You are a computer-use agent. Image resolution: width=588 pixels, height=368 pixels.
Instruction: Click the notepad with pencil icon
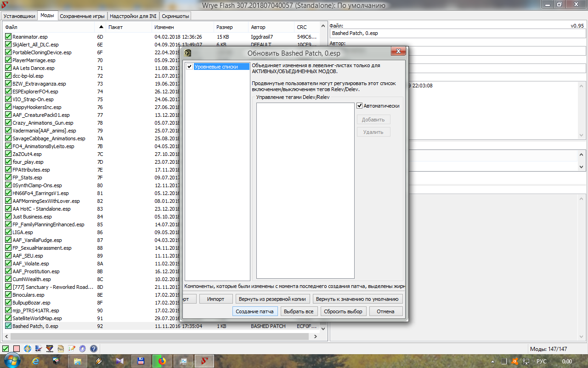pyautogui.click(x=72, y=349)
